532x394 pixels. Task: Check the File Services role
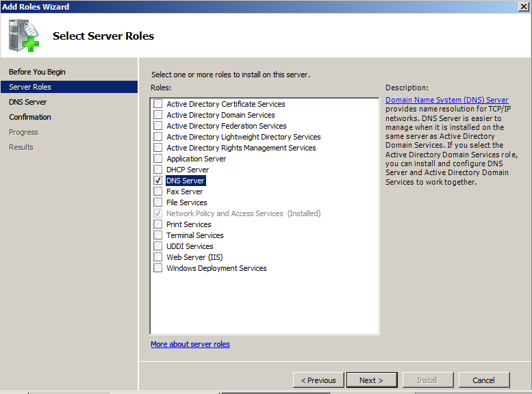pos(158,202)
